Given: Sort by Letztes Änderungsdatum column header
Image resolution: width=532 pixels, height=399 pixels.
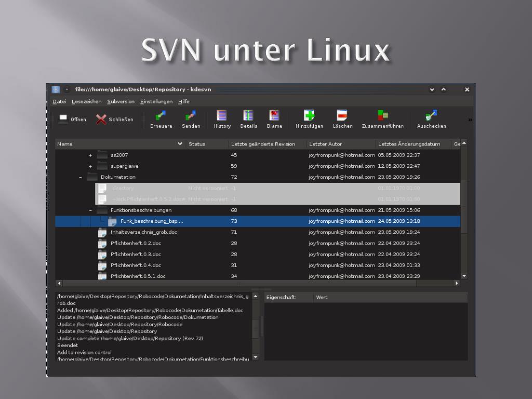Looking at the screenshot, I should click(x=413, y=144).
